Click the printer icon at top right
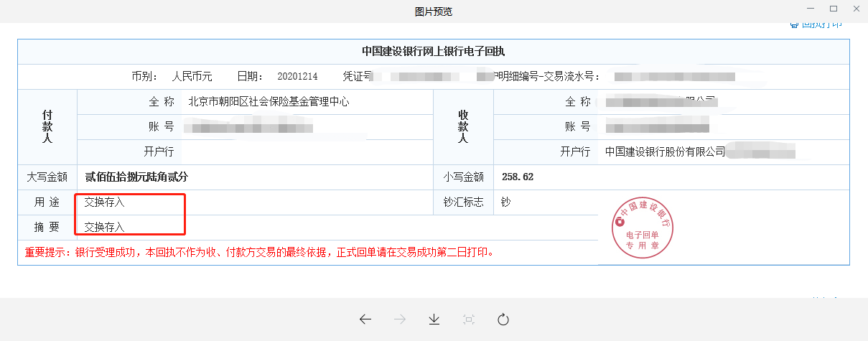Screen dimensions: 868x341 [794, 24]
